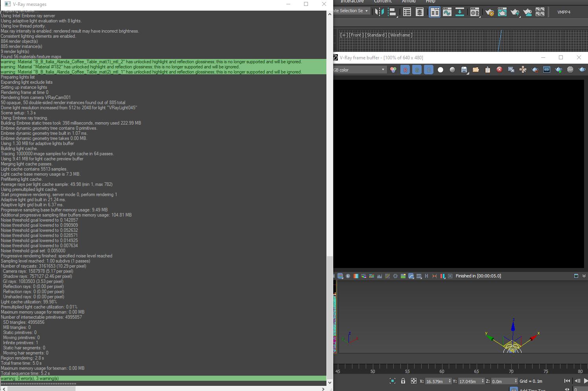Click the Render Production teapot
This screenshot has height=391, width=588.
pos(515,12)
